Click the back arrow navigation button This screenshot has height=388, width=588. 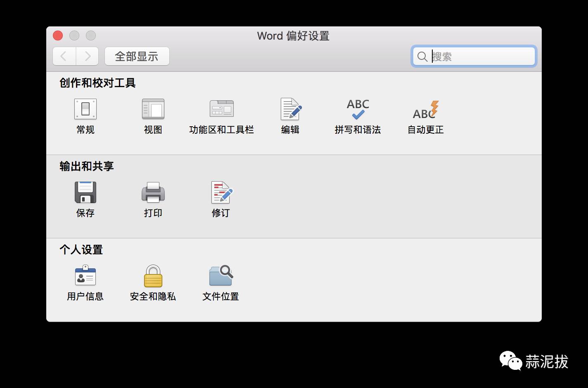[64, 56]
